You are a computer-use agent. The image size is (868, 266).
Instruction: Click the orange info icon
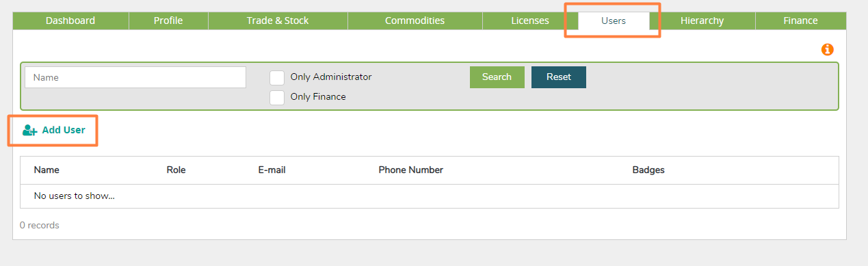[828, 49]
